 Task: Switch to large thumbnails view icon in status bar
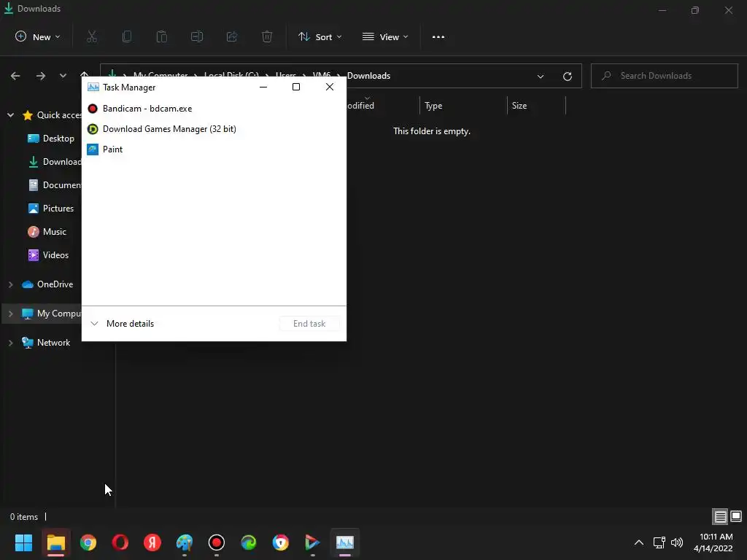[736, 516]
